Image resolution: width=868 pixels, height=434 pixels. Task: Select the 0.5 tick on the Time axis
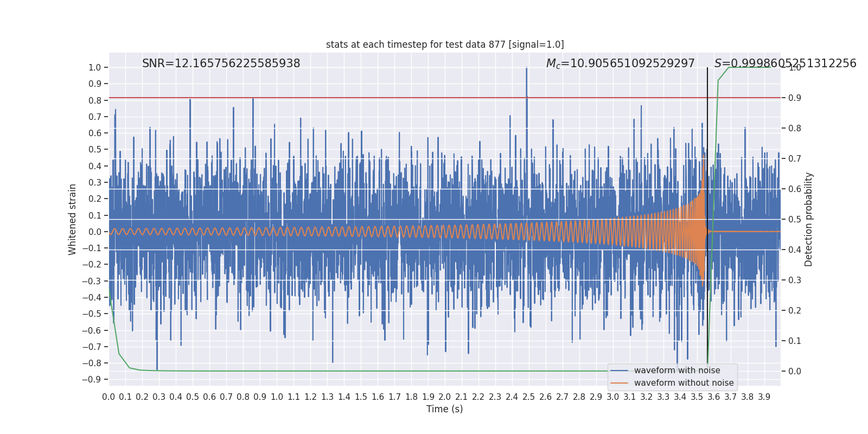[193, 397]
